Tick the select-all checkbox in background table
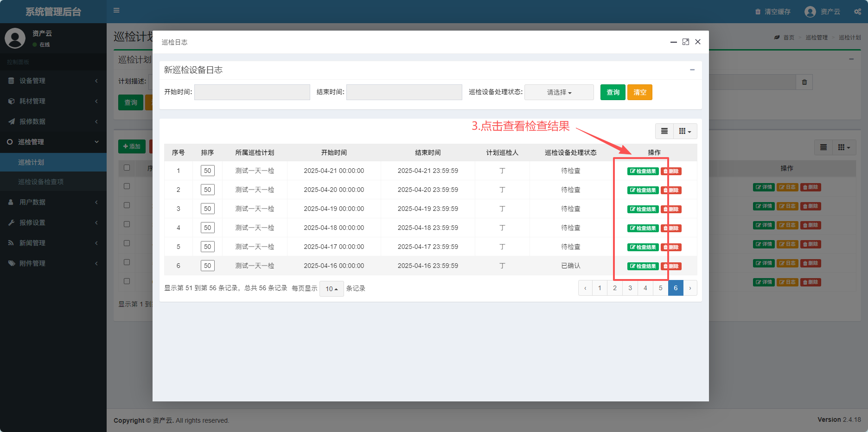This screenshot has width=868, height=432. [127, 168]
